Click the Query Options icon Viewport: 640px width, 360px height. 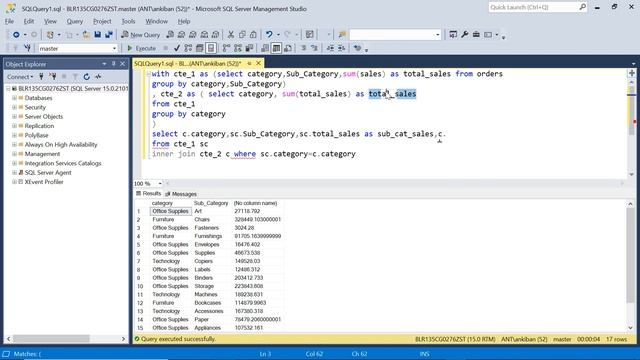coord(200,48)
